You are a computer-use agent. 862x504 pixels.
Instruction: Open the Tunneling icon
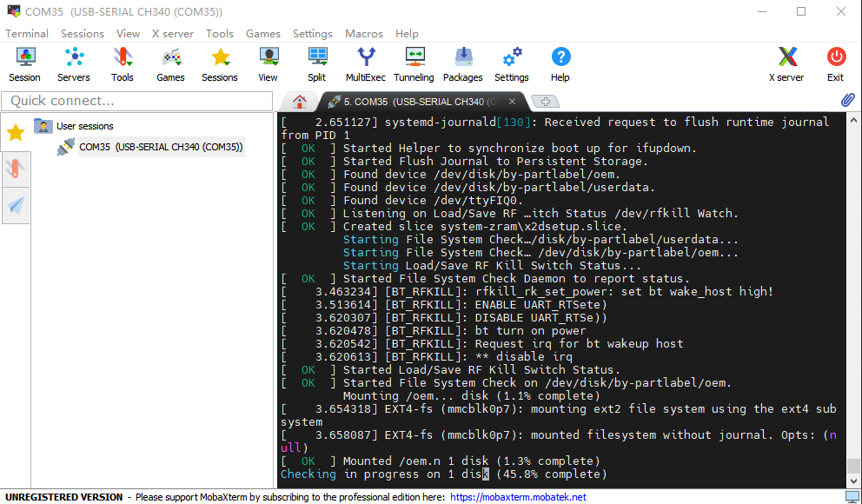pos(414,64)
